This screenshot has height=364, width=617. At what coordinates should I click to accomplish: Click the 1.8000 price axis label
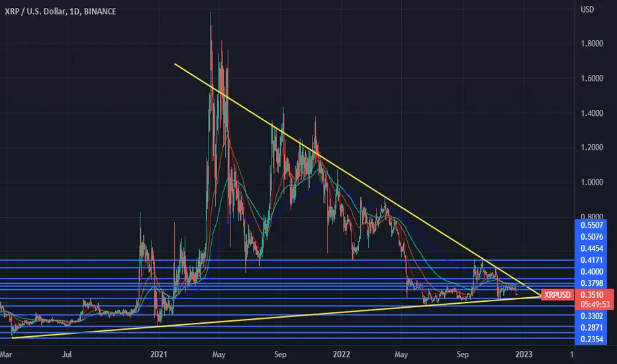coord(592,44)
